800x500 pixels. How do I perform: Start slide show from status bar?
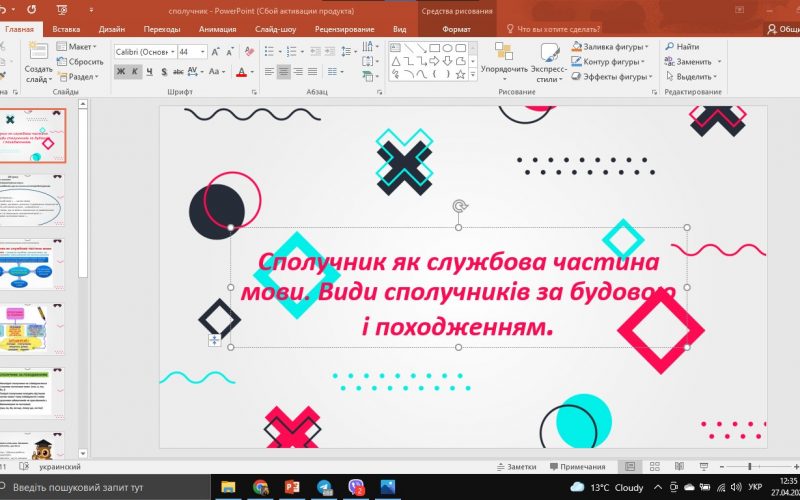pyautogui.click(x=704, y=466)
